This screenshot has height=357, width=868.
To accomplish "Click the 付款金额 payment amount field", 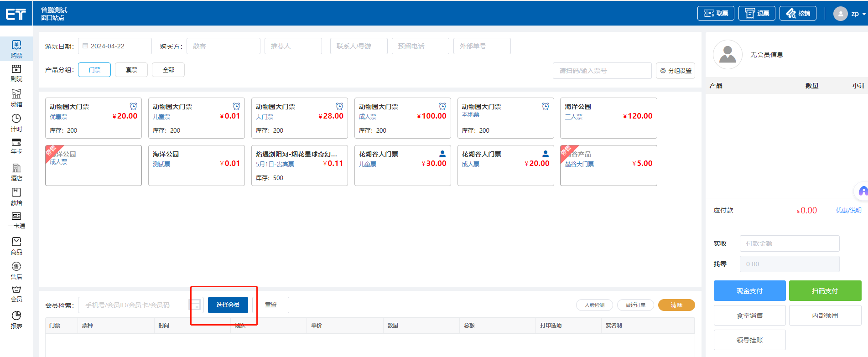I will (x=789, y=243).
